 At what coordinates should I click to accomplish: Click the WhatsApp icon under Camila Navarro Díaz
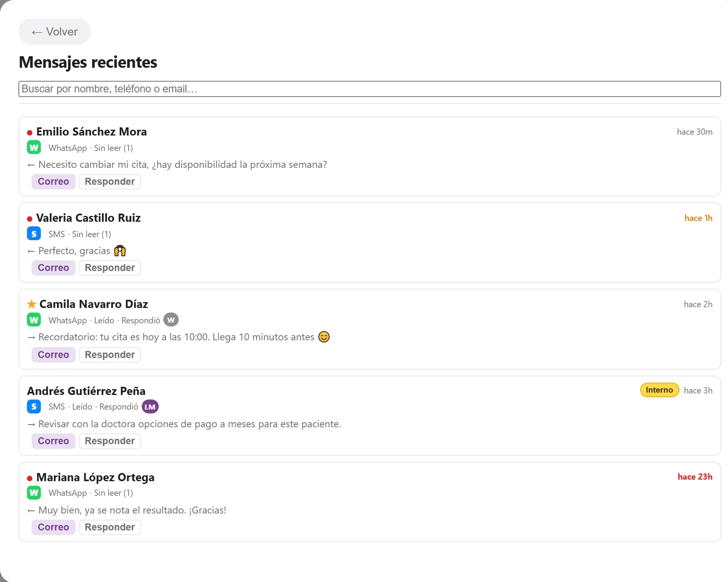(34, 320)
